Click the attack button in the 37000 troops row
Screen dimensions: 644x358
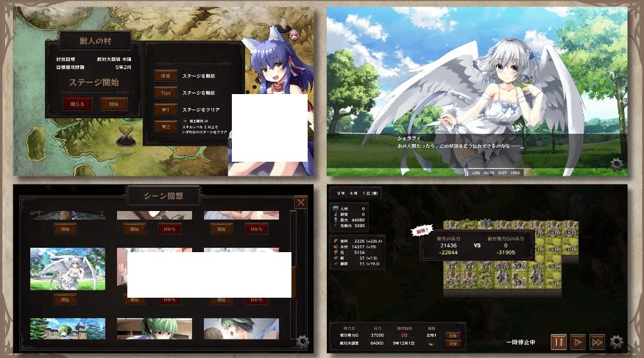coord(453,335)
